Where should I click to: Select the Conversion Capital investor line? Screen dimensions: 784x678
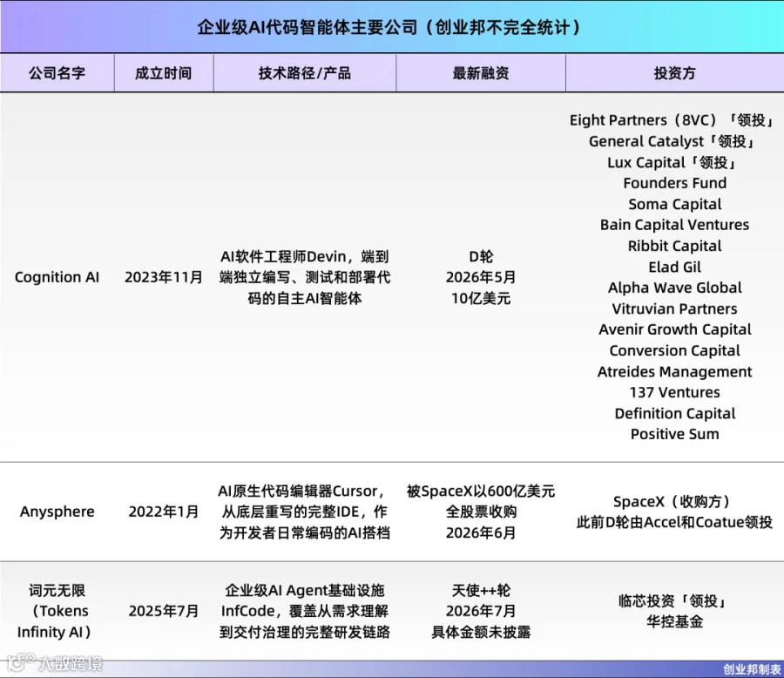pyautogui.click(x=674, y=350)
